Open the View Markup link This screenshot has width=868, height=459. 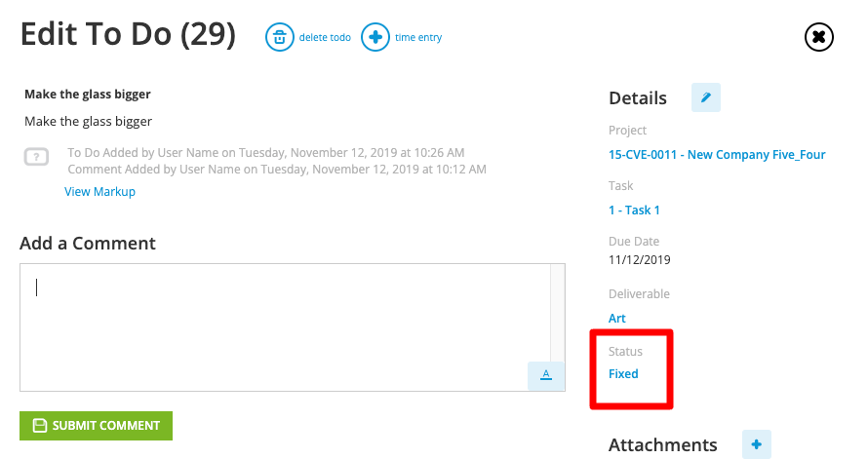point(99,191)
